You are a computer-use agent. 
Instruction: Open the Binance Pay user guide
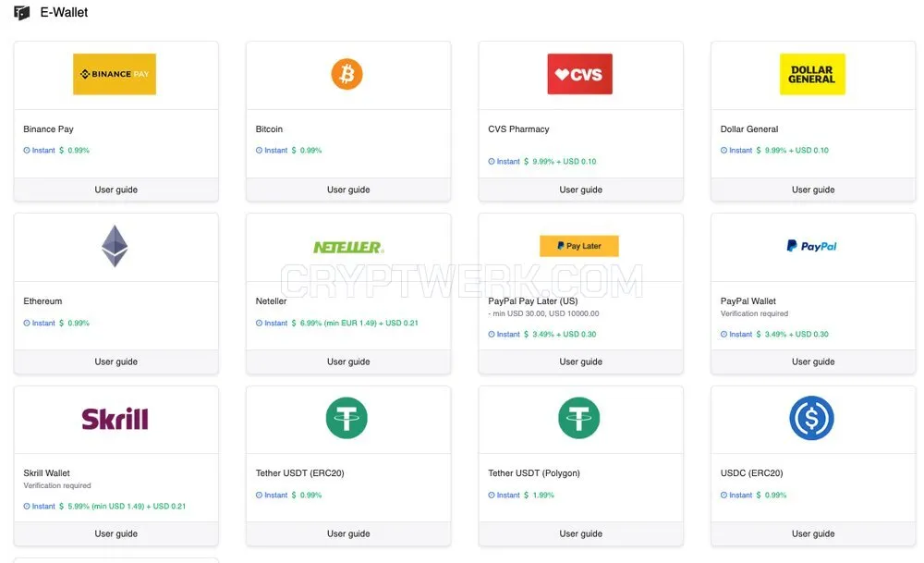pyautogui.click(x=116, y=190)
